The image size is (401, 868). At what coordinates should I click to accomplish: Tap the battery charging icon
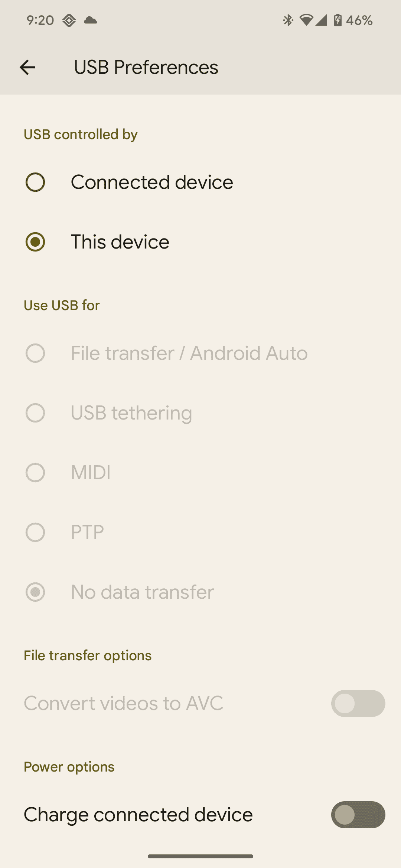tap(338, 20)
